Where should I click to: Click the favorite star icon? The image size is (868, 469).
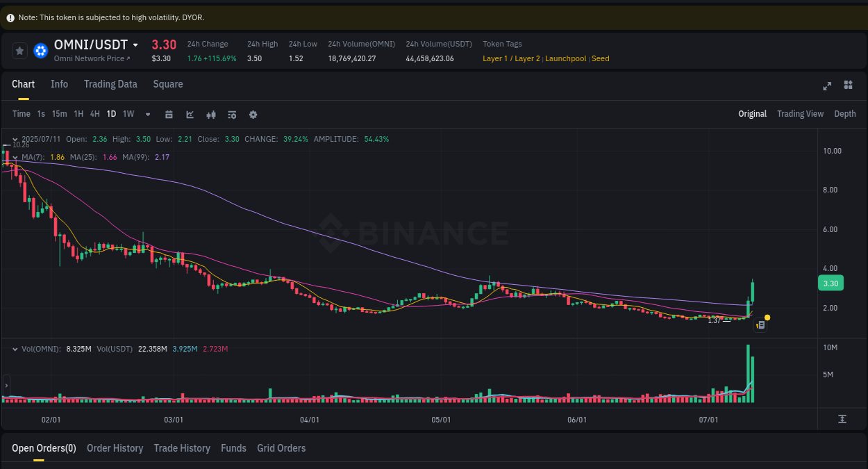click(19, 50)
